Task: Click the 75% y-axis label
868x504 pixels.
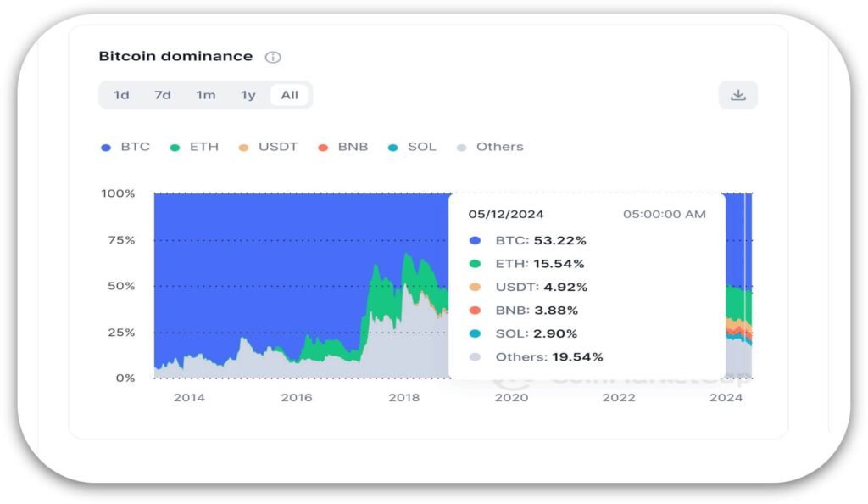Action: click(x=121, y=240)
